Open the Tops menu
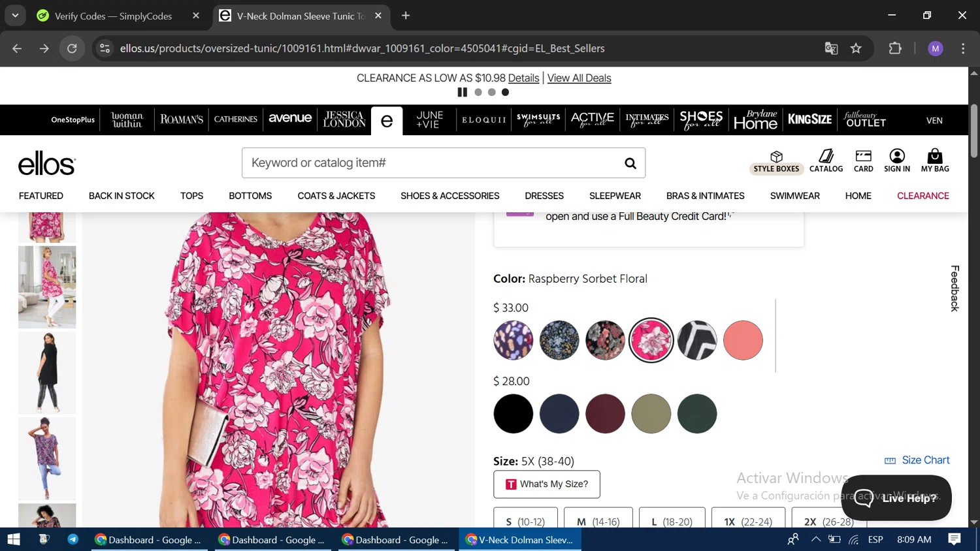Image resolution: width=980 pixels, height=551 pixels. point(191,196)
